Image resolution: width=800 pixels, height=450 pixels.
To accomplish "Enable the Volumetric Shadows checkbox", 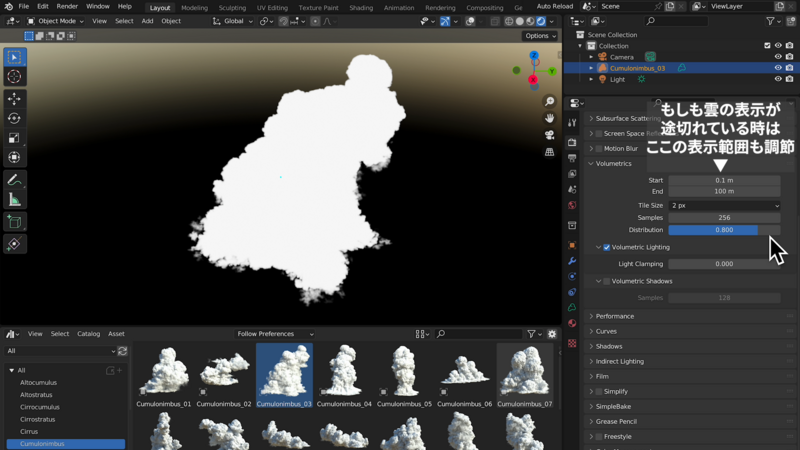I will point(607,281).
